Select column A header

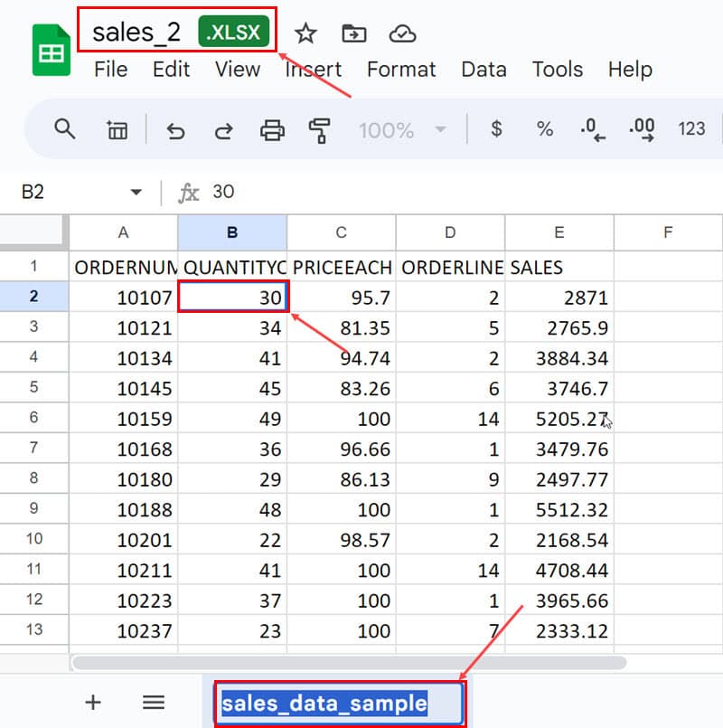coord(124,232)
